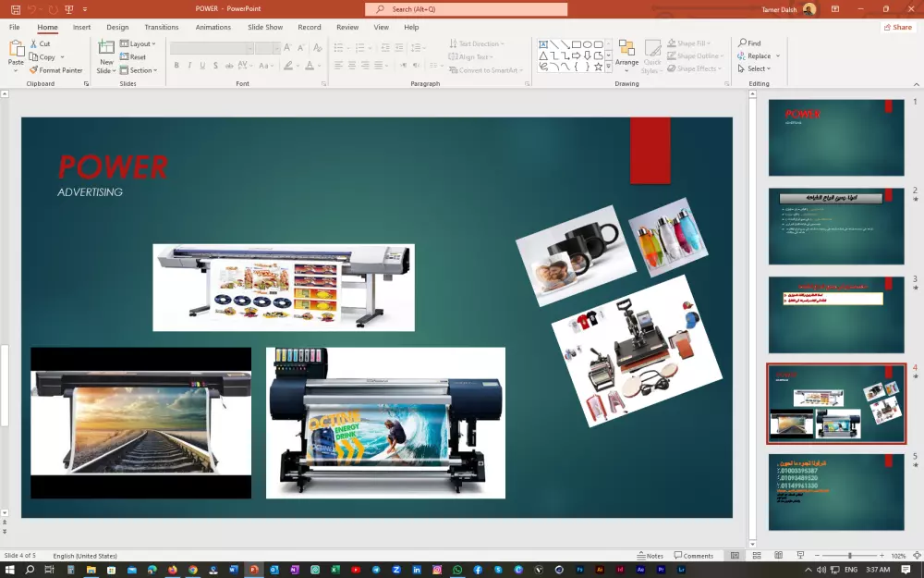The height and width of the screenshot is (578, 924).
Task: Open the Animations ribbon tab
Action: [213, 27]
